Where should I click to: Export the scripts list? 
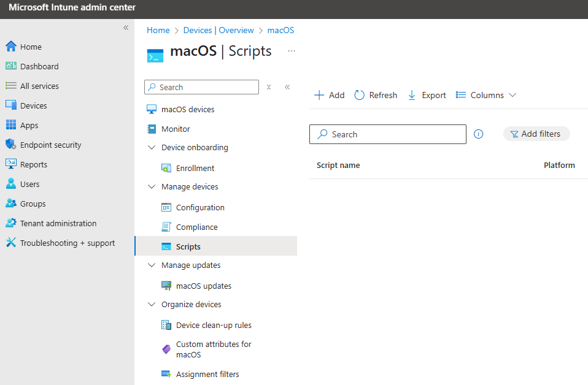point(427,95)
